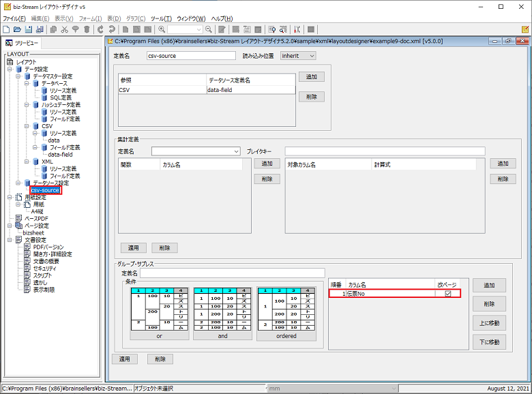The height and width of the screenshot is (394, 532).
Task: Click the グループ・サプレス 定義名 input field
Action: click(x=233, y=273)
